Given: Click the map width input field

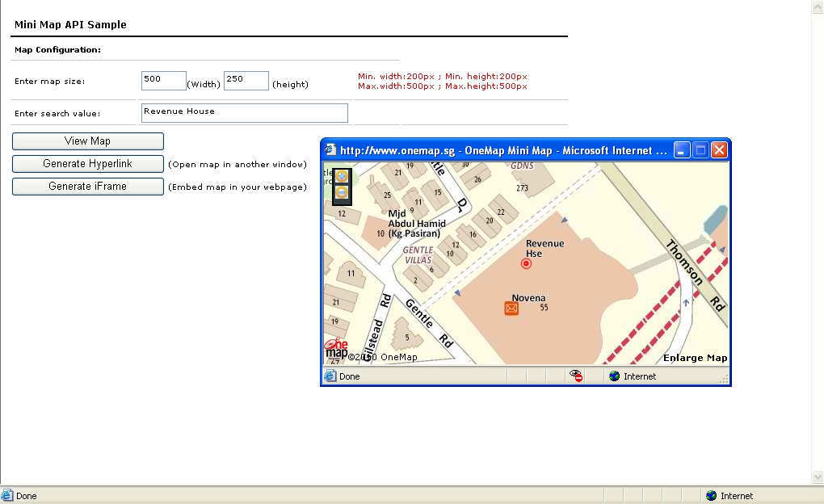Looking at the screenshot, I should click(163, 81).
